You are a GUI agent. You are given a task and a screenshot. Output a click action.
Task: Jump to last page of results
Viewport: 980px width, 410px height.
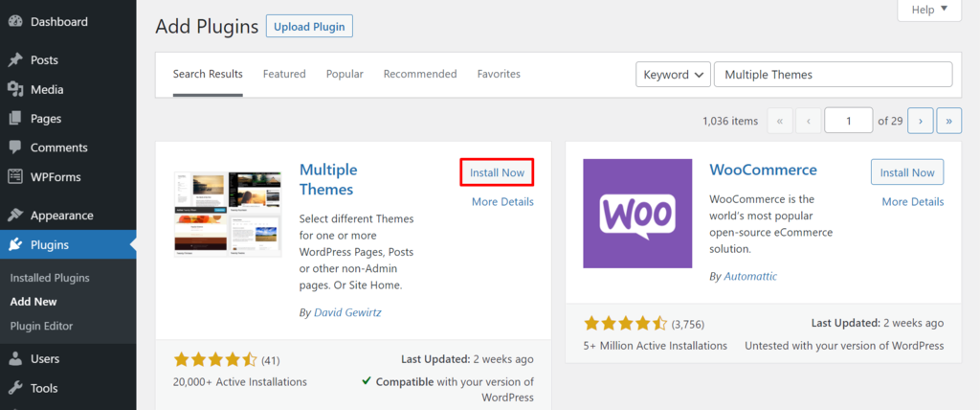(x=948, y=121)
